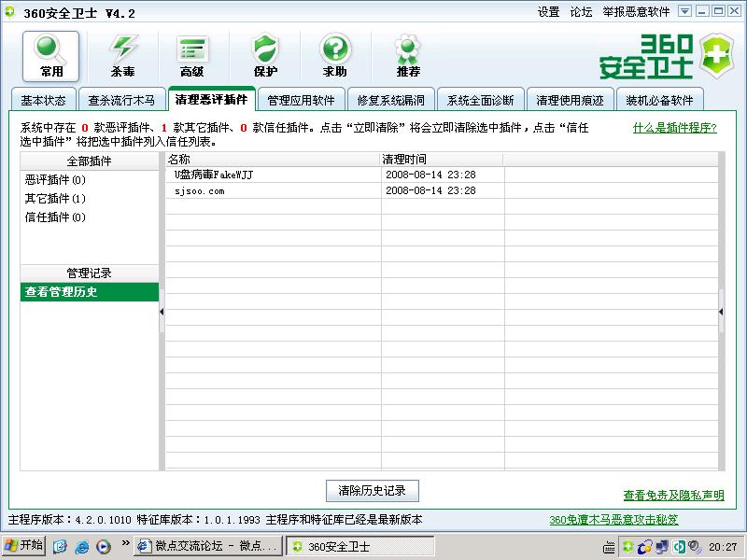Switch to 清理使用痕迹 tab

(570, 100)
